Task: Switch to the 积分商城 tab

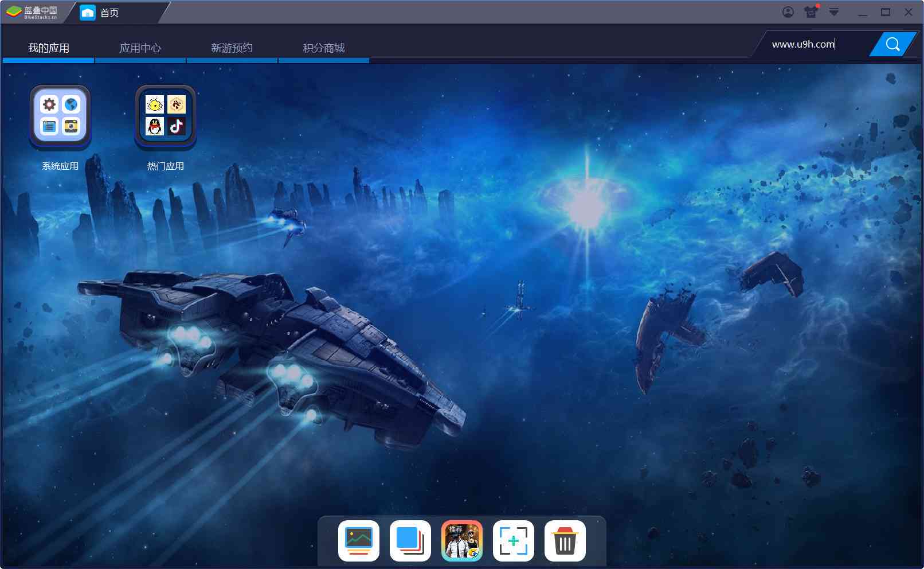Action: [324, 48]
